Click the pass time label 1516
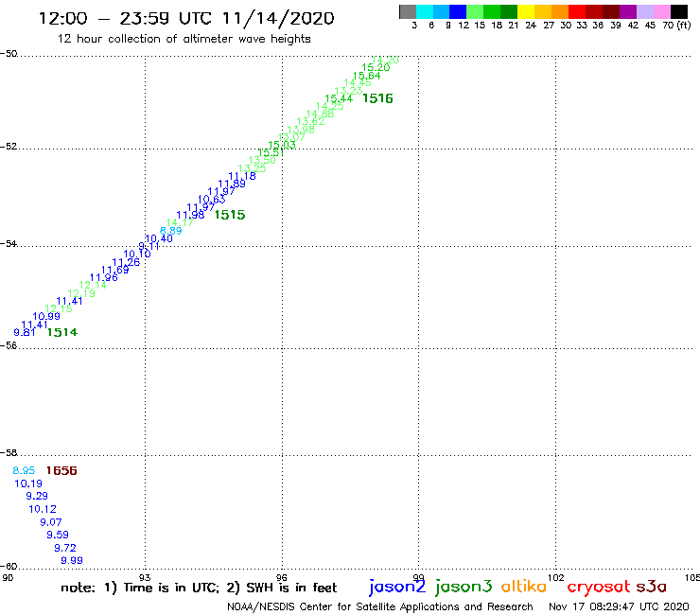This screenshot has width=700, height=615. point(377,98)
